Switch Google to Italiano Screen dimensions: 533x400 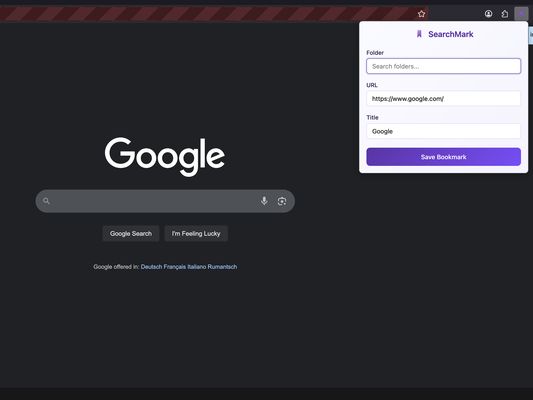(197, 267)
